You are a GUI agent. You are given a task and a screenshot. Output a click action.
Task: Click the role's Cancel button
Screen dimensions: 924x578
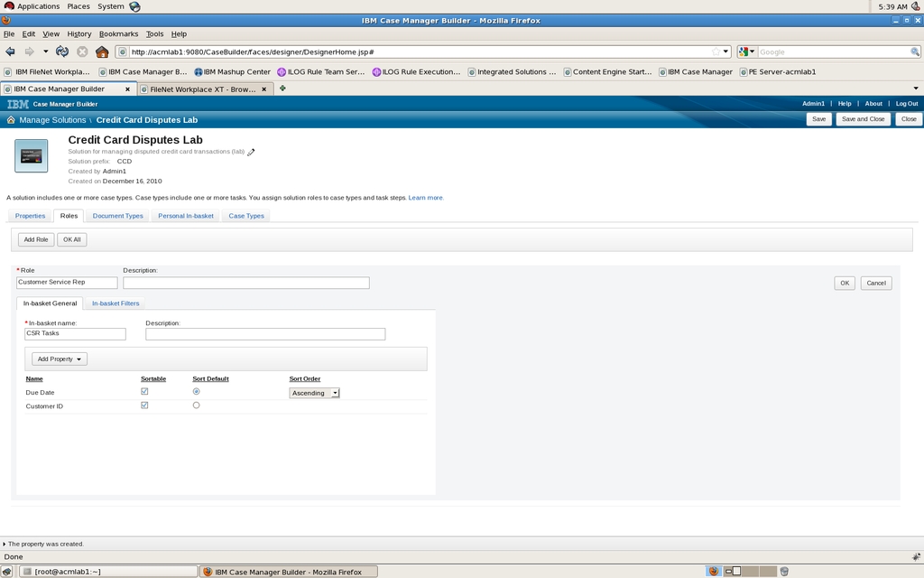pos(875,283)
